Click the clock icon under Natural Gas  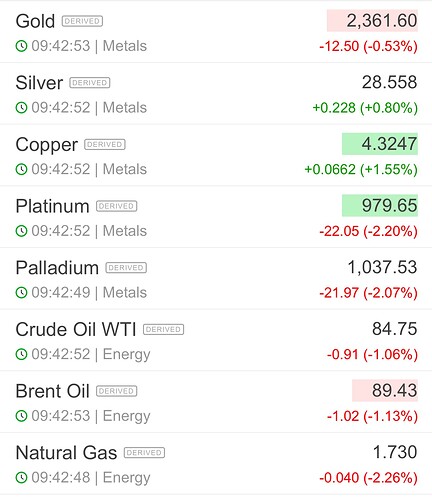pyautogui.click(x=21, y=477)
